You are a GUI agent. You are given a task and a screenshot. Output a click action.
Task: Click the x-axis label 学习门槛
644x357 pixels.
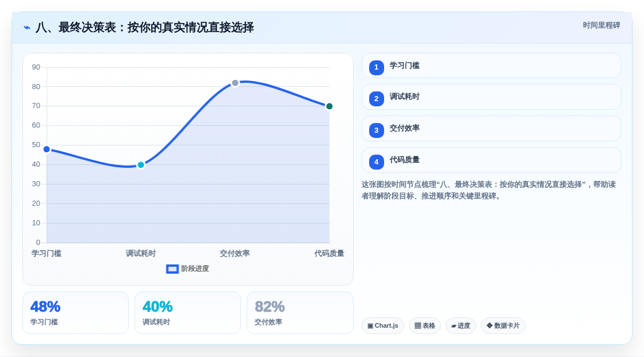[x=47, y=254]
